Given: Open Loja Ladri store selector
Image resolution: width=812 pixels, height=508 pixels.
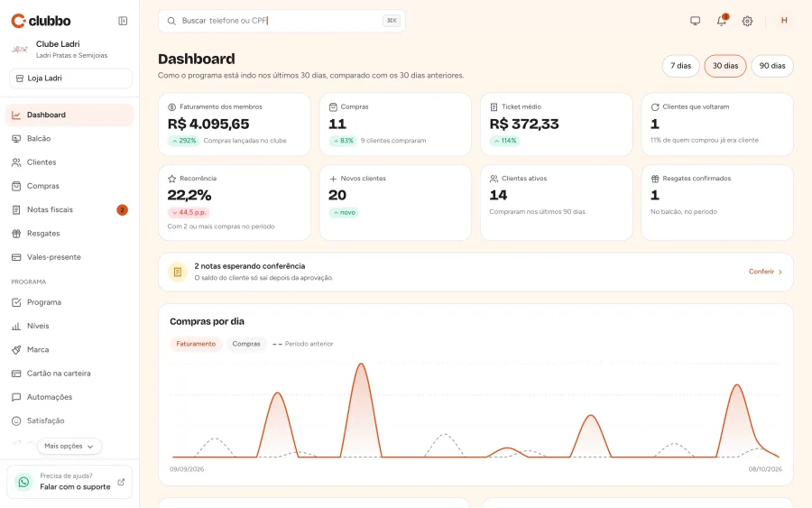Looking at the screenshot, I should 70,79.
